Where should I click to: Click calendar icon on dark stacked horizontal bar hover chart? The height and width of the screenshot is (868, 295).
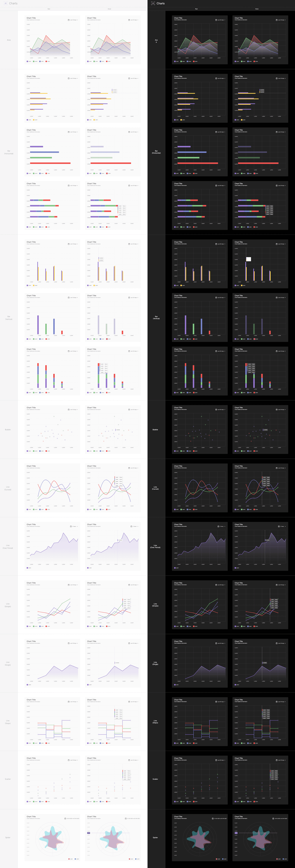(277, 185)
